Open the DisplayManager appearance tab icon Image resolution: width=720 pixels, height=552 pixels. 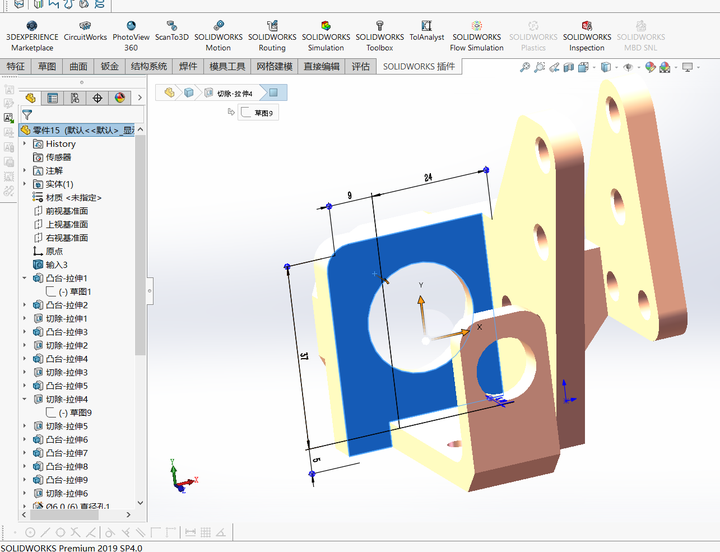pyautogui.click(x=119, y=98)
